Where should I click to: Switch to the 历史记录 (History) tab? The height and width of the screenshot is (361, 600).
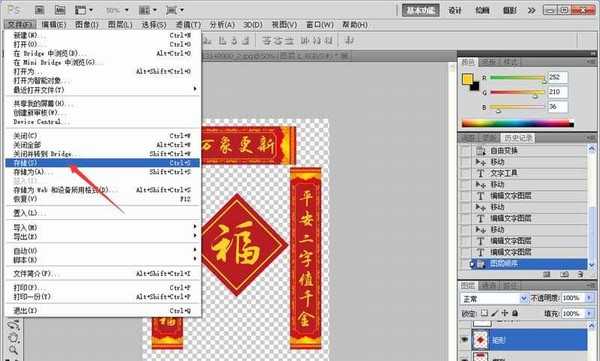518,138
